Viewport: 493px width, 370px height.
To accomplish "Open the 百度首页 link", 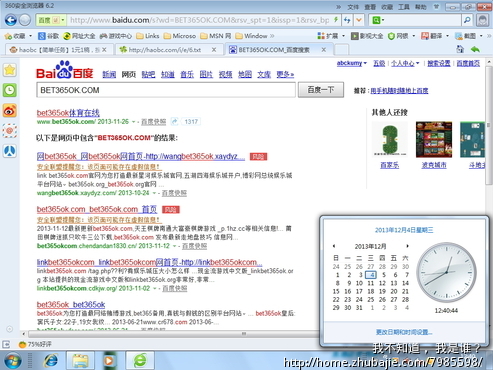I will click(x=468, y=63).
